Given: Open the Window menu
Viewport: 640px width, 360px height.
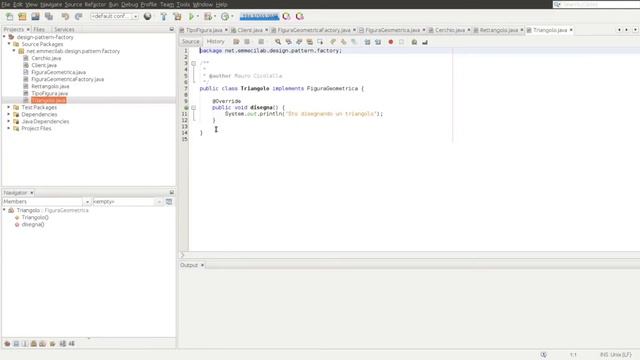Looking at the screenshot, I should click(202, 4).
